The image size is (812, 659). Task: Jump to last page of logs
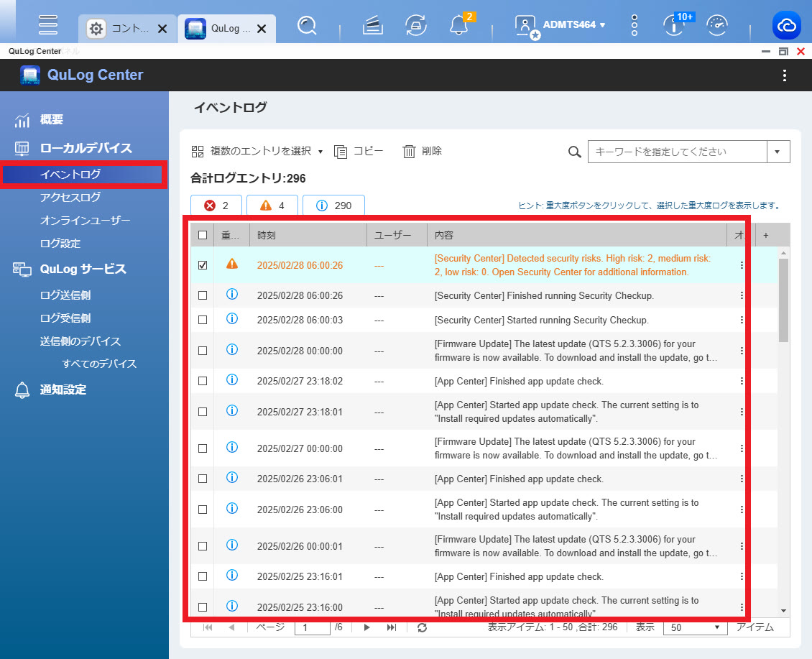click(x=392, y=627)
